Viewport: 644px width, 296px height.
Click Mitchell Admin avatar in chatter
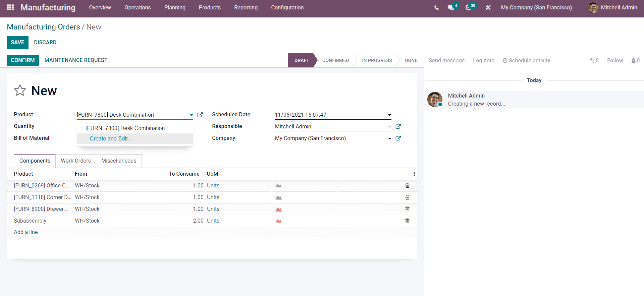435,100
